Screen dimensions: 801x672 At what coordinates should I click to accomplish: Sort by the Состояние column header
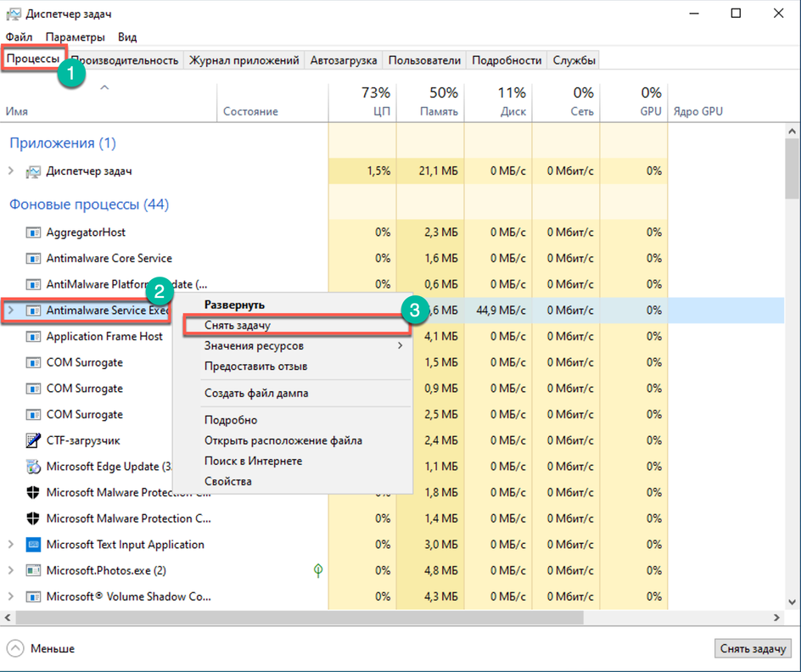pos(272,103)
